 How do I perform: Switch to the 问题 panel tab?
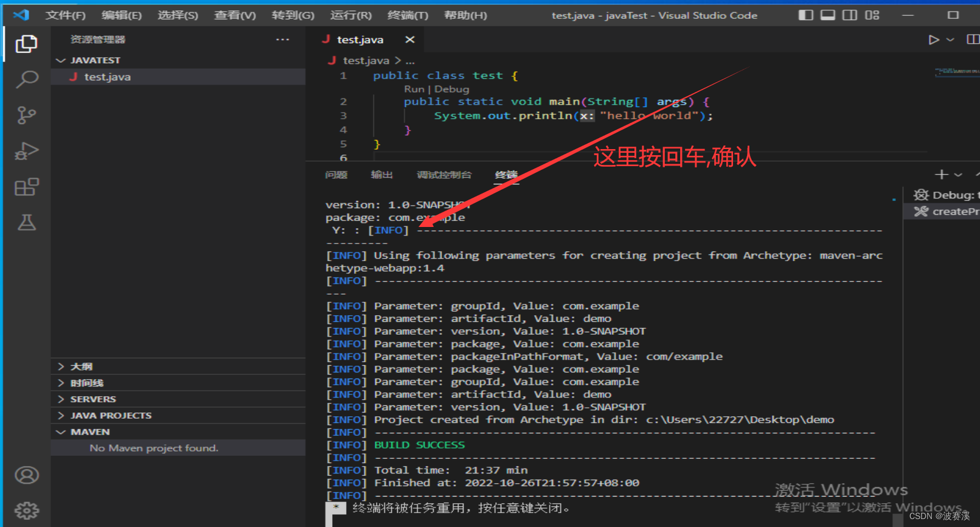point(336,175)
